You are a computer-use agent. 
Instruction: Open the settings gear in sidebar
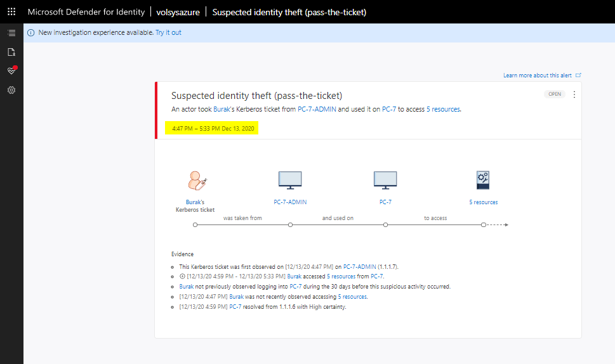pos(11,90)
